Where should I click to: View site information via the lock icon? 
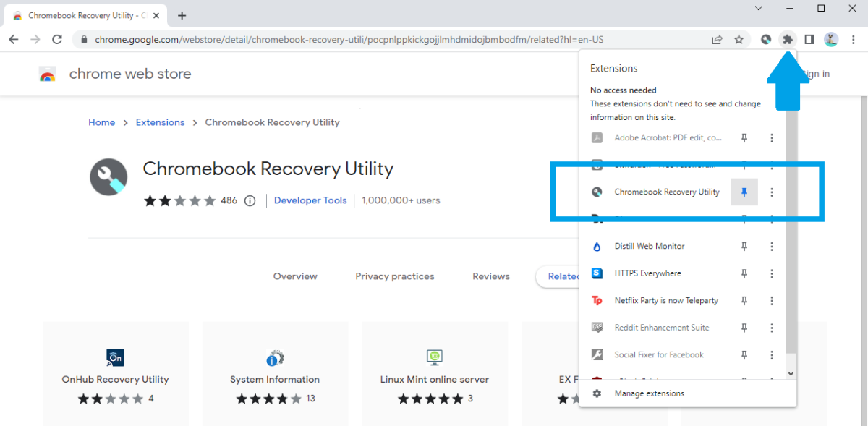pos(84,40)
